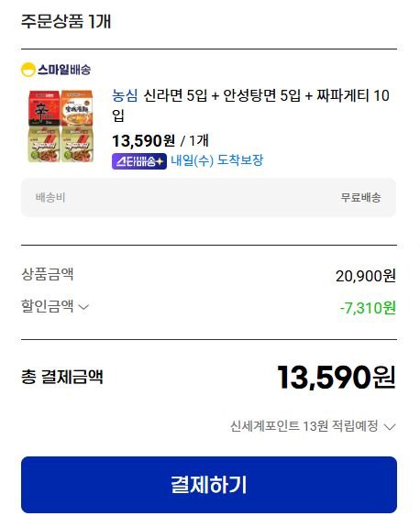
Task: Click the 농심 brand link
Action: pyautogui.click(x=125, y=95)
